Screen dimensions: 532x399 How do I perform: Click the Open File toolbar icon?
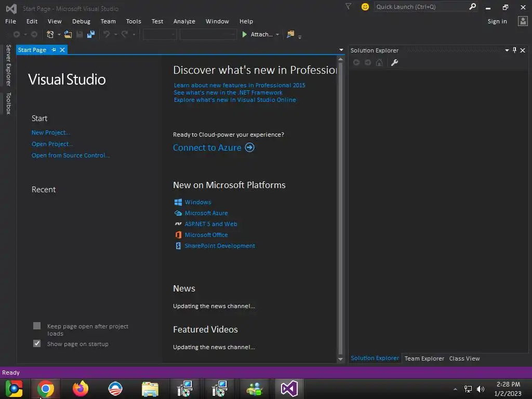click(68, 34)
